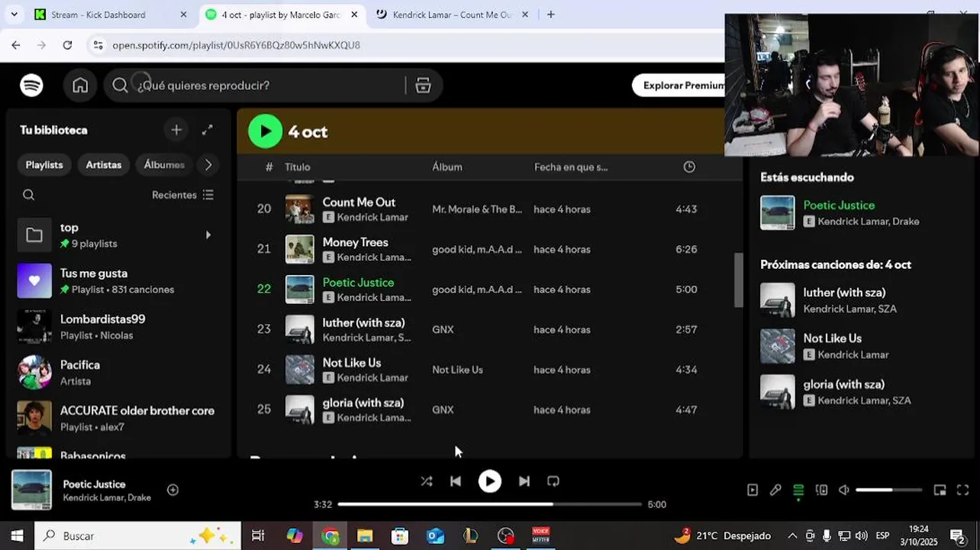The height and width of the screenshot is (550, 980).
Task: Click the Explorar Premium button
Action: click(x=684, y=86)
